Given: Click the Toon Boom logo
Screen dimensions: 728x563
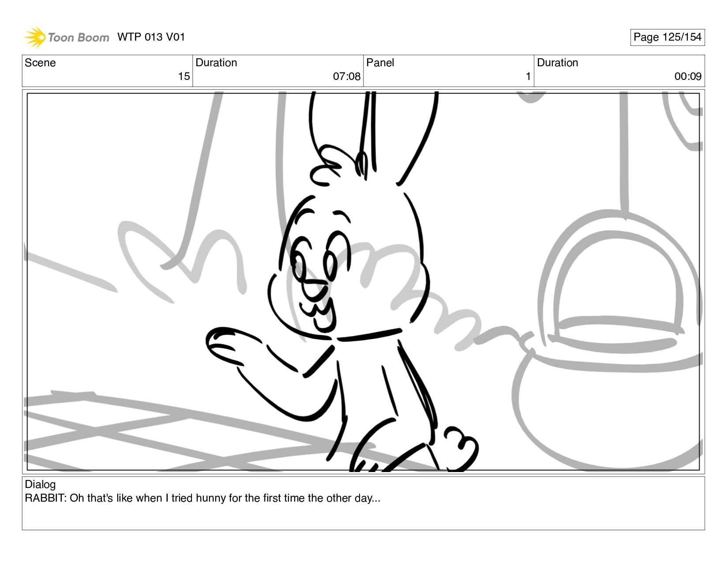Looking at the screenshot, I should 66,37.
